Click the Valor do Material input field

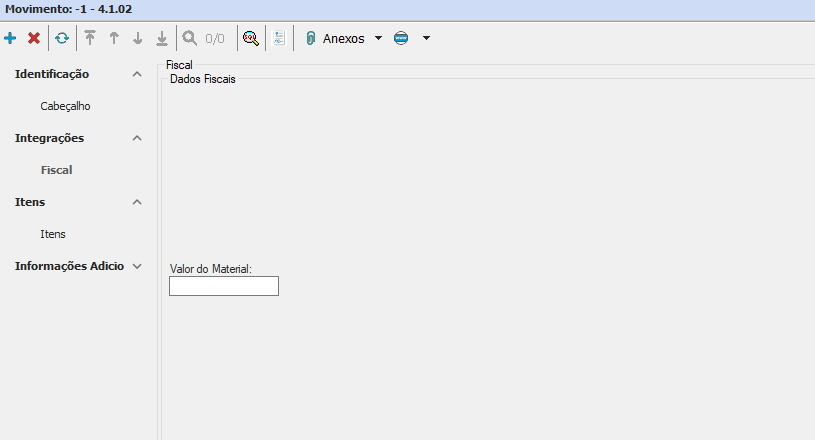224,287
